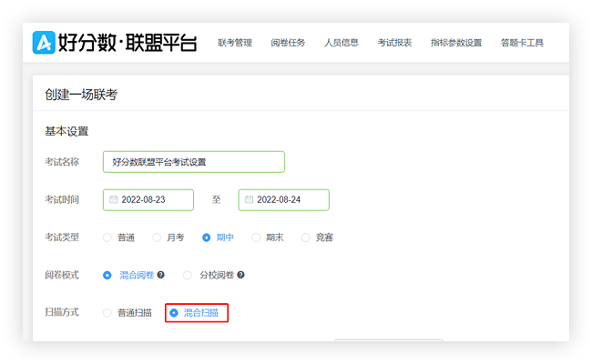This screenshot has height=364, width=592.
Task: Select the 混合扫描 scan method
Action: (174, 313)
